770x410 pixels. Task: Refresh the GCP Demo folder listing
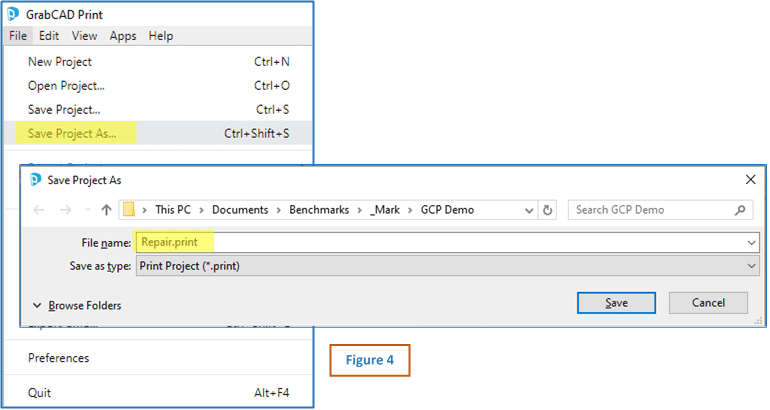[547, 210]
